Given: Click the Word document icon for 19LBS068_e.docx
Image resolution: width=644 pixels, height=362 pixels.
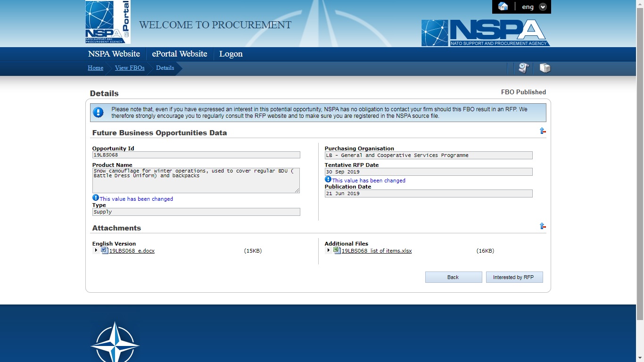Looking at the screenshot, I should pyautogui.click(x=105, y=251).
